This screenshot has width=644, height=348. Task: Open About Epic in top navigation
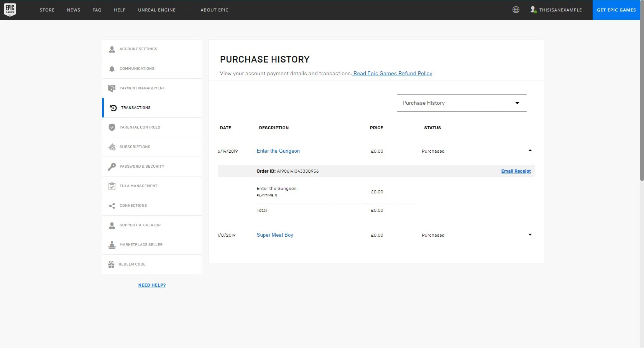214,10
